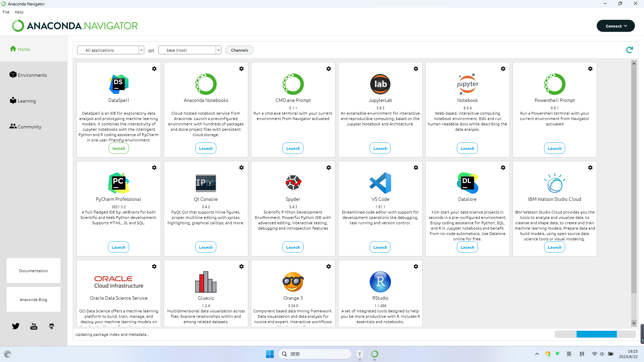Launch Anaconda Notebooks
This screenshot has height=362, width=644.
[x=206, y=148]
